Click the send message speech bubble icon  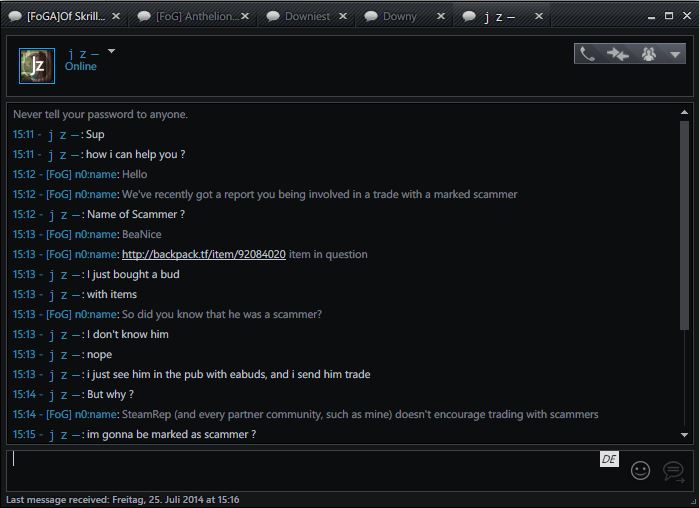point(673,470)
